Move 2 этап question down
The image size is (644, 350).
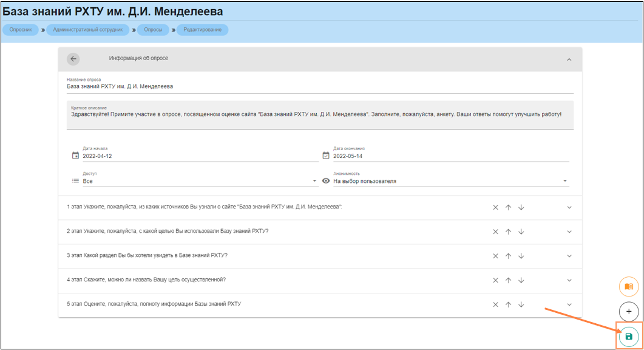[521, 232]
